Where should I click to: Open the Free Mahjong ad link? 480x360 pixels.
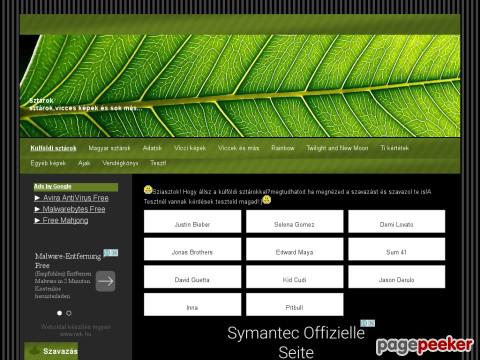pyautogui.click(x=61, y=220)
